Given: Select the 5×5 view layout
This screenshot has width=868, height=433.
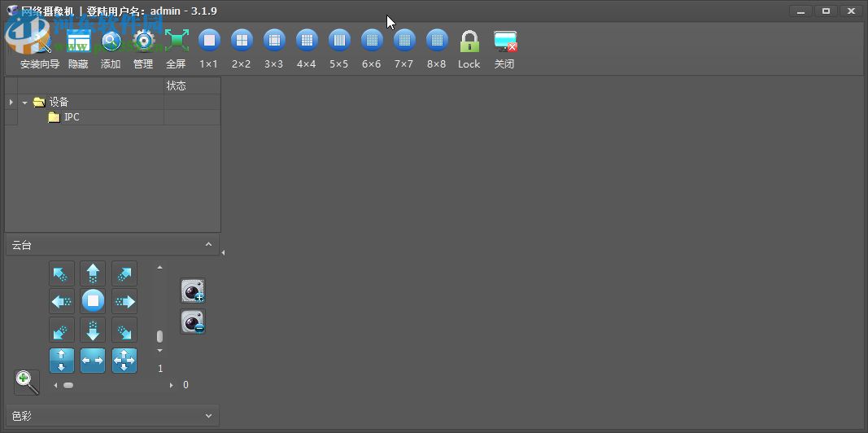Looking at the screenshot, I should 338,49.
